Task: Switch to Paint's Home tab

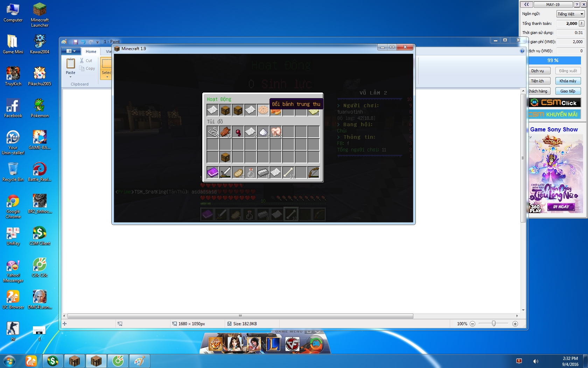Action: click(91, 52)
